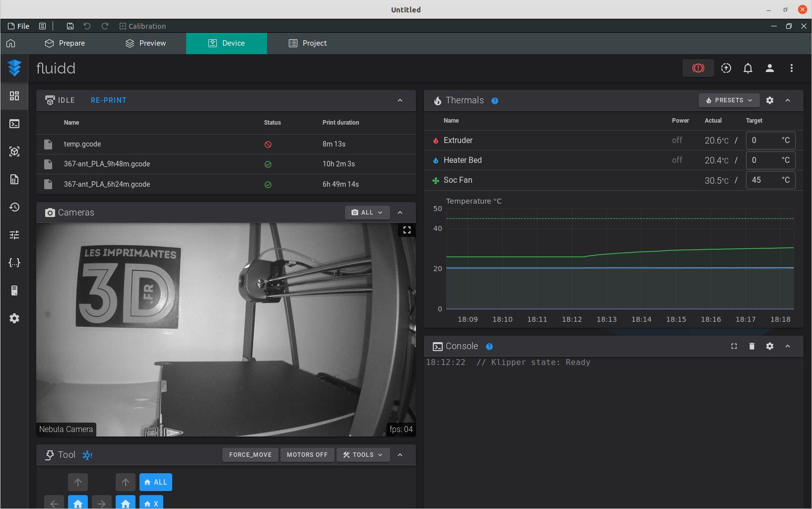812x509 pixels.
Task: Click the home ALL axes button
Action: pyautogui.click(x=155, y=482)
